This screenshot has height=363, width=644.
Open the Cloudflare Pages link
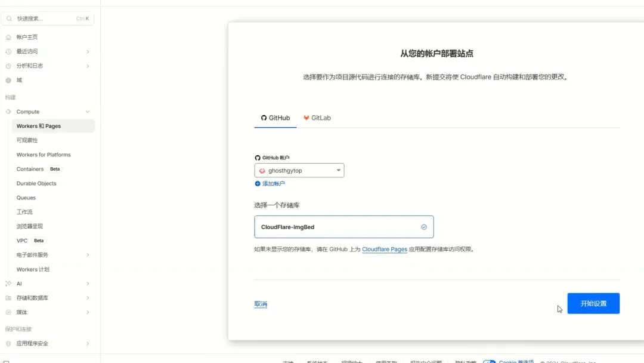click(385, 249)
